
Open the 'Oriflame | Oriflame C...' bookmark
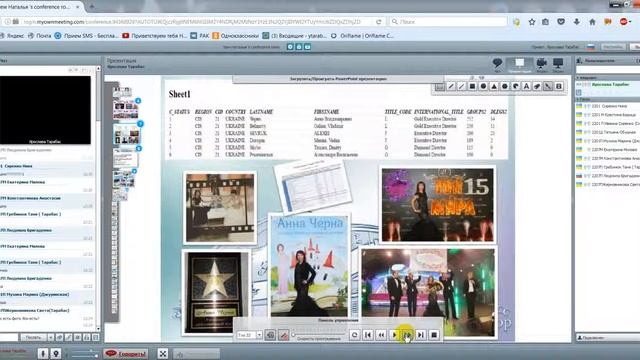tap(362, 36)
